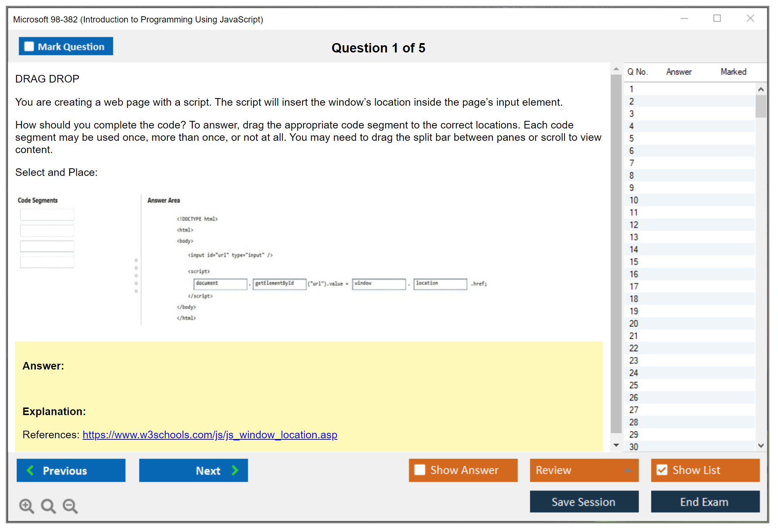
Task: Open the w3schools window location link
Action: click(210, 435)
